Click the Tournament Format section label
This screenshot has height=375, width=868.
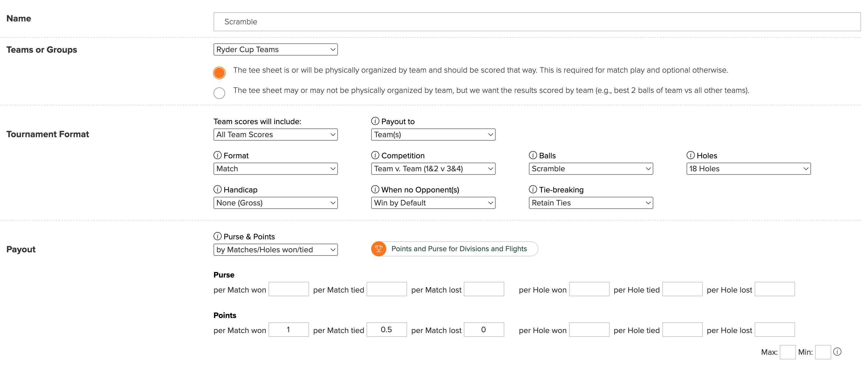47,134
